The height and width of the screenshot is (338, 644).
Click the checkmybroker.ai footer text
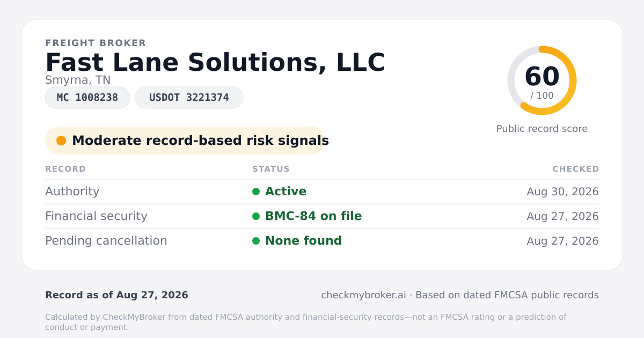[x=363, y=295]
